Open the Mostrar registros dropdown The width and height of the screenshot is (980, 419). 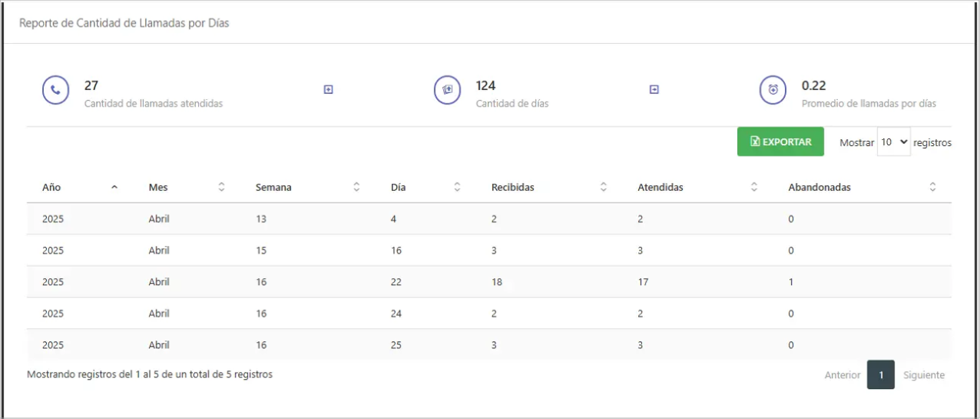pos(893,142)
